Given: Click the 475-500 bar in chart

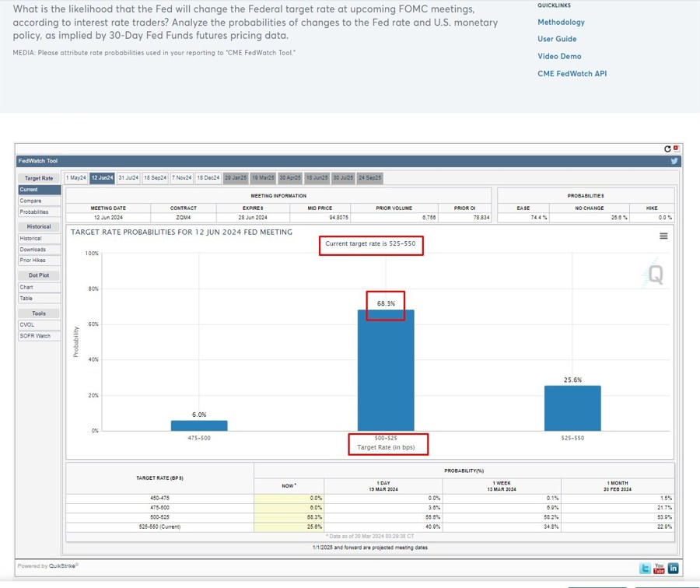Looking at the screenshot, I should (199, 425).
